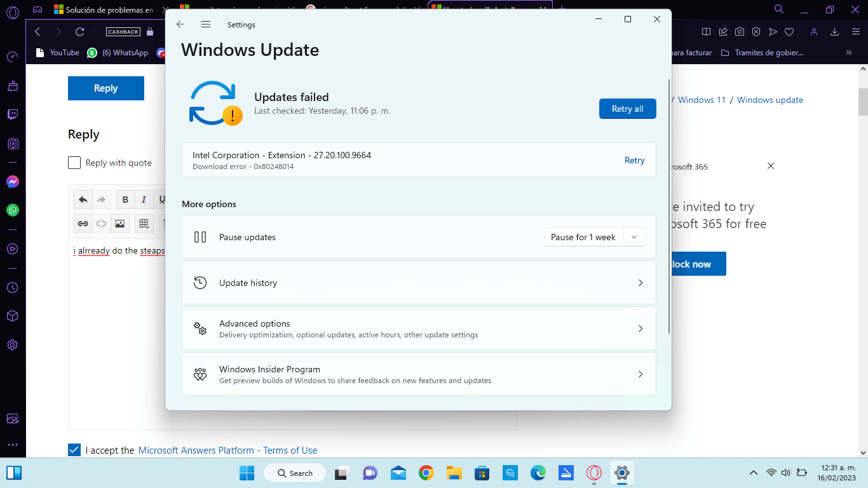Expand the Update history section
868x488 pixels.
click(x=419, y=283)
